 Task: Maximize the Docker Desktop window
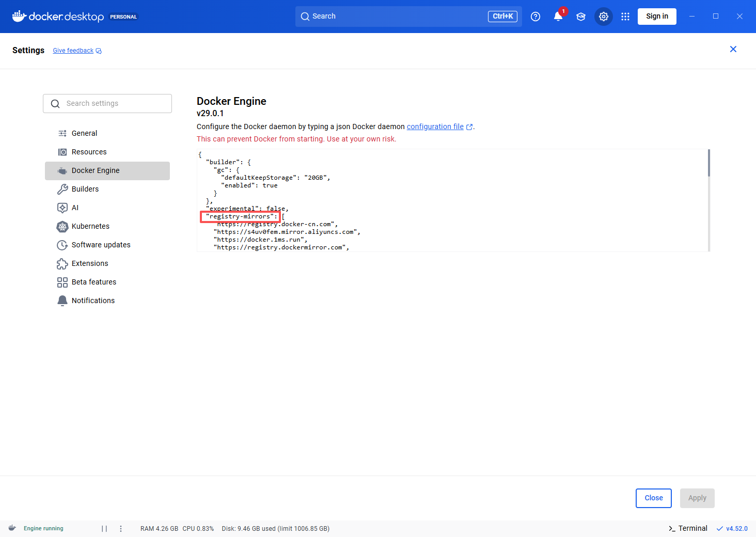[716, 17]
